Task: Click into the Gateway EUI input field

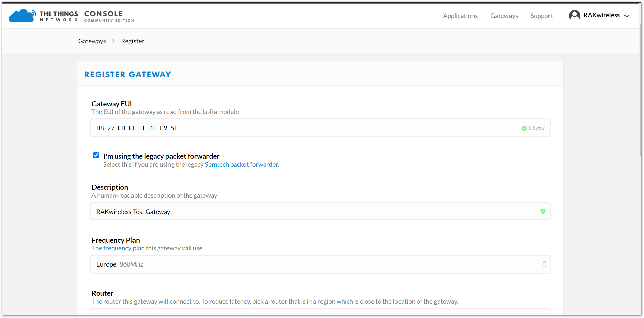Action: pos(320,128)
